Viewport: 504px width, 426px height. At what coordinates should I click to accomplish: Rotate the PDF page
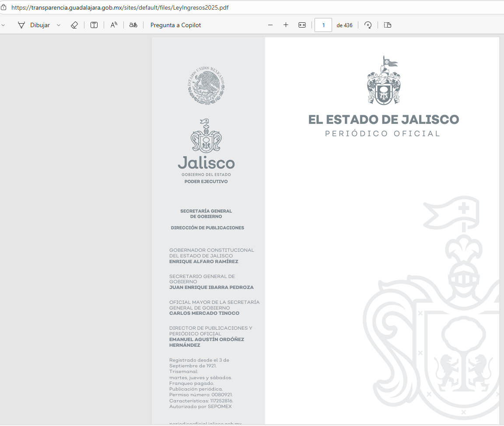368,25
